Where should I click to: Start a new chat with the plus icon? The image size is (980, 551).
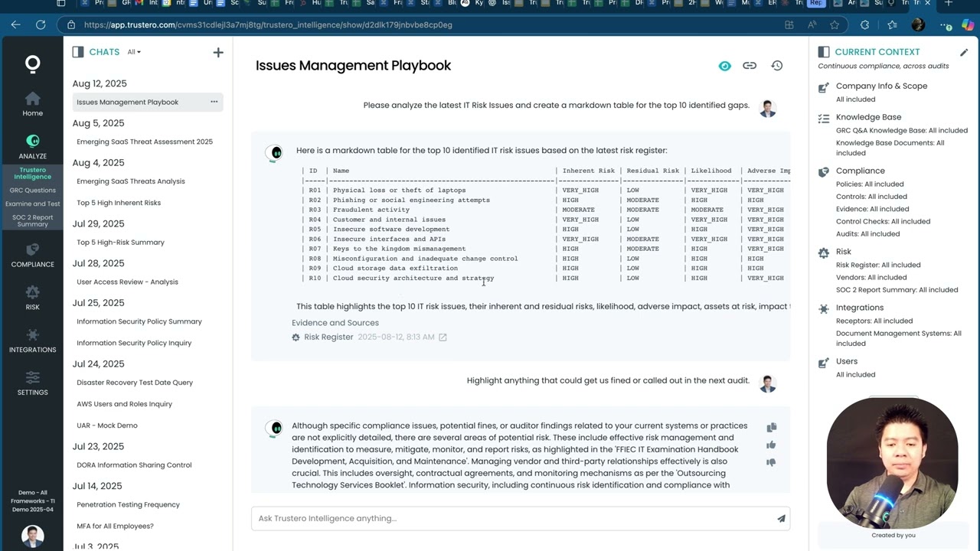coord(218,52)
